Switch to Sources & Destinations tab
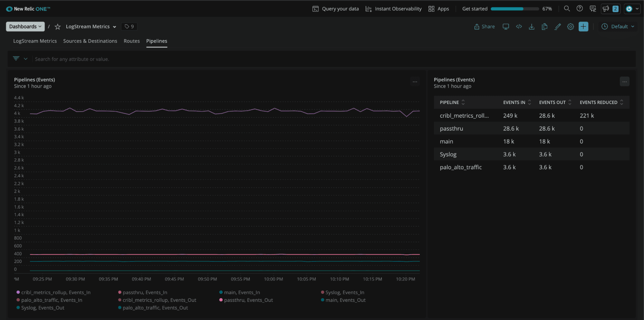The height and width of the screenshot is (320, 644). click(90, 41)
